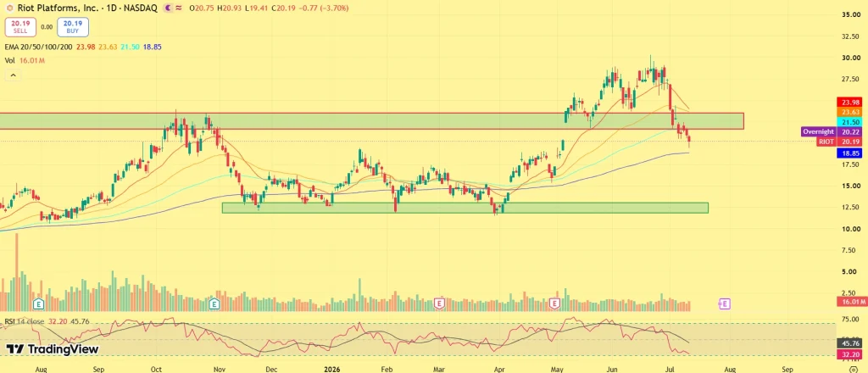Screen dimensions: 868x373
Task: Click the red 32.20 RSI scale label
Action: click(x=849, y=353)
